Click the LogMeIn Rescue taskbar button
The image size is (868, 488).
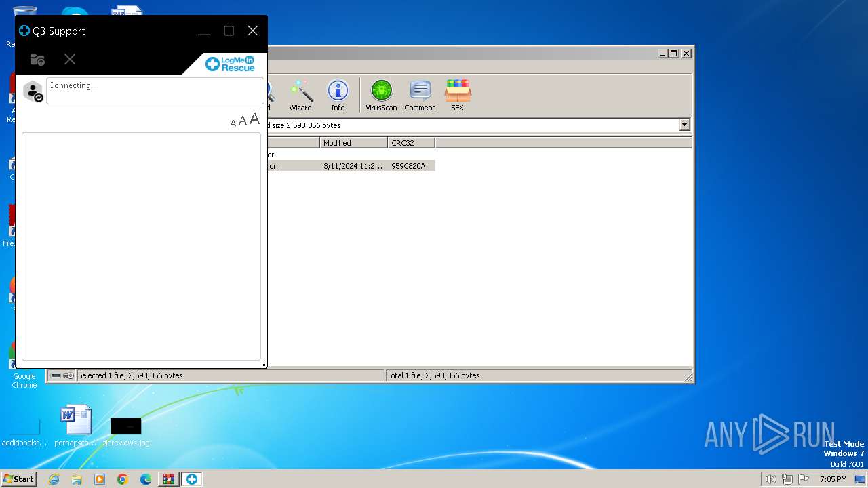192,479
